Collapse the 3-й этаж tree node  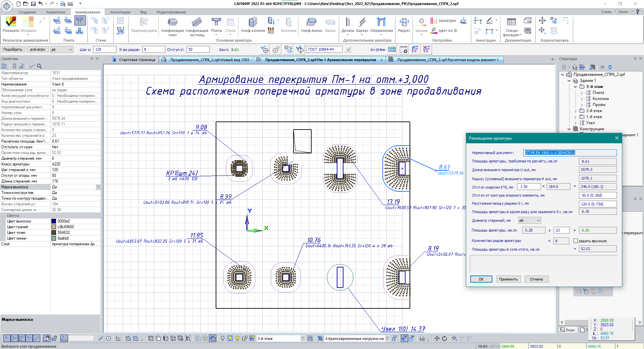576,87
